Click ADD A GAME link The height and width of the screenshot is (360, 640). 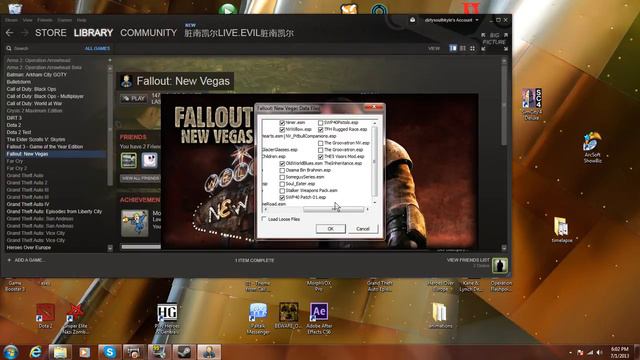tap(26, 260)
